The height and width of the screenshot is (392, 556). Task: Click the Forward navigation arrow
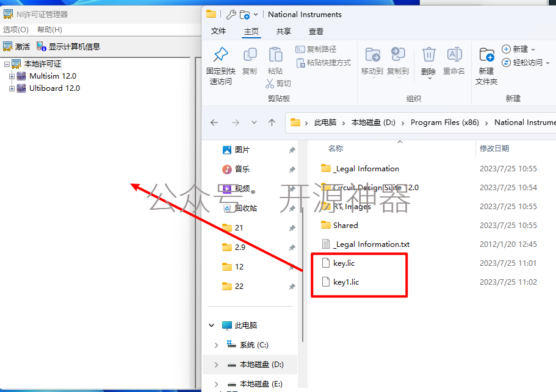tap(236, 123)
